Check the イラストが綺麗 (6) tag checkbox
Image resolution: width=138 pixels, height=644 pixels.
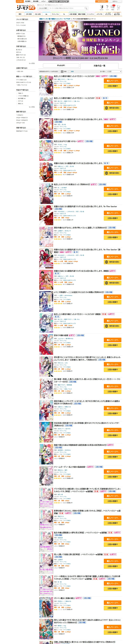pos(17,96)
